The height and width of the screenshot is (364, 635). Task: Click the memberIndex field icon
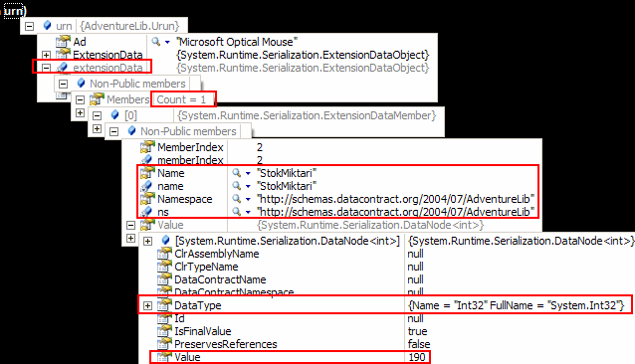[x=146, y=160]
